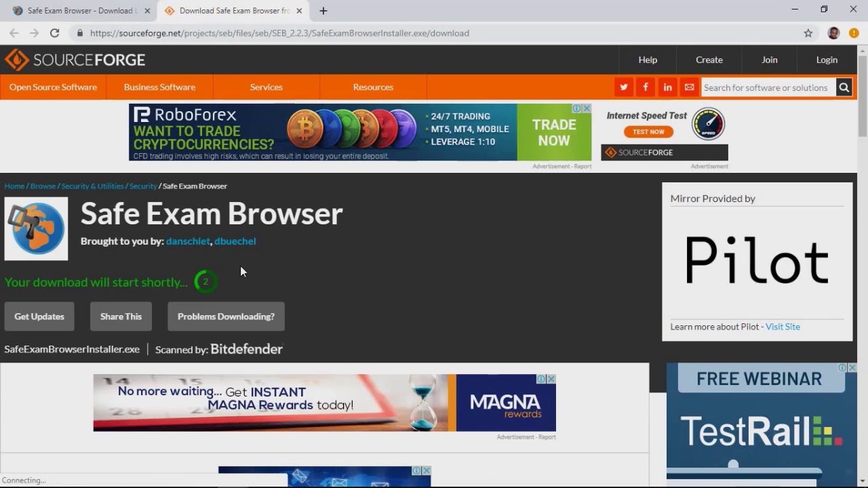
Task: Click the Get Updates button
Action: tap(39, 317)
